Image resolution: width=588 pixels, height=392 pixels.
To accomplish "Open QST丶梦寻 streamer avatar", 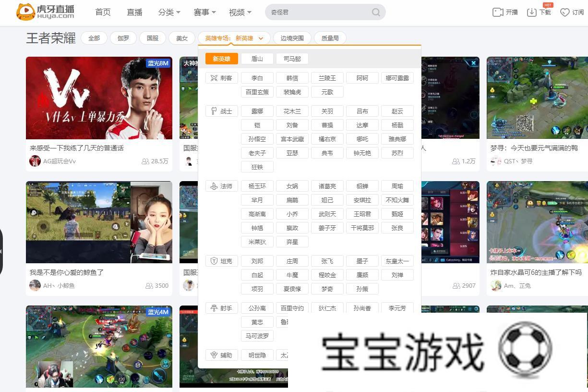I will click(x=496, y=161).
